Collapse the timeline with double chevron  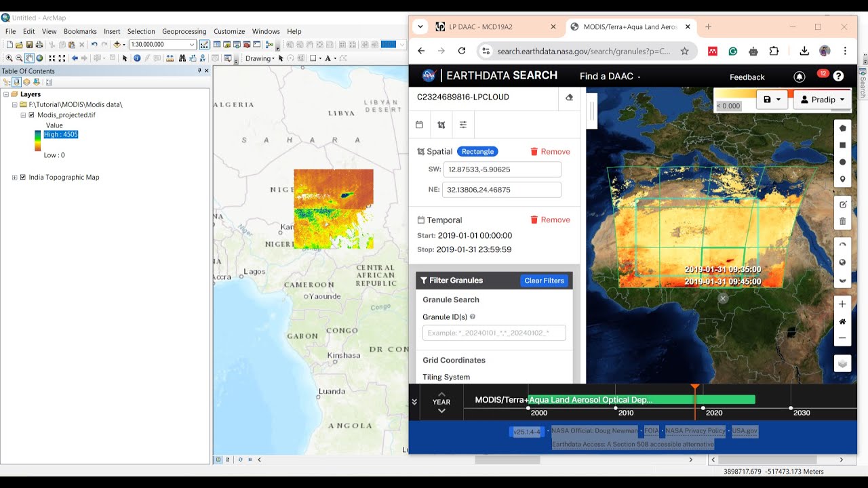[414, 402]
